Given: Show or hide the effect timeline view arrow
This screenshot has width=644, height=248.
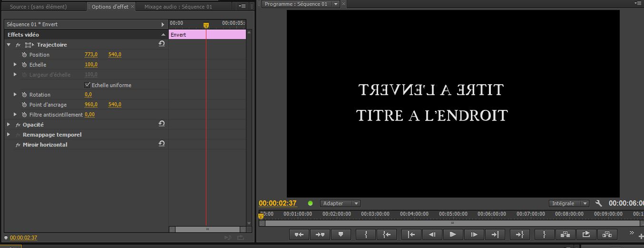Looking at the screenshot, I should (163, 24).
